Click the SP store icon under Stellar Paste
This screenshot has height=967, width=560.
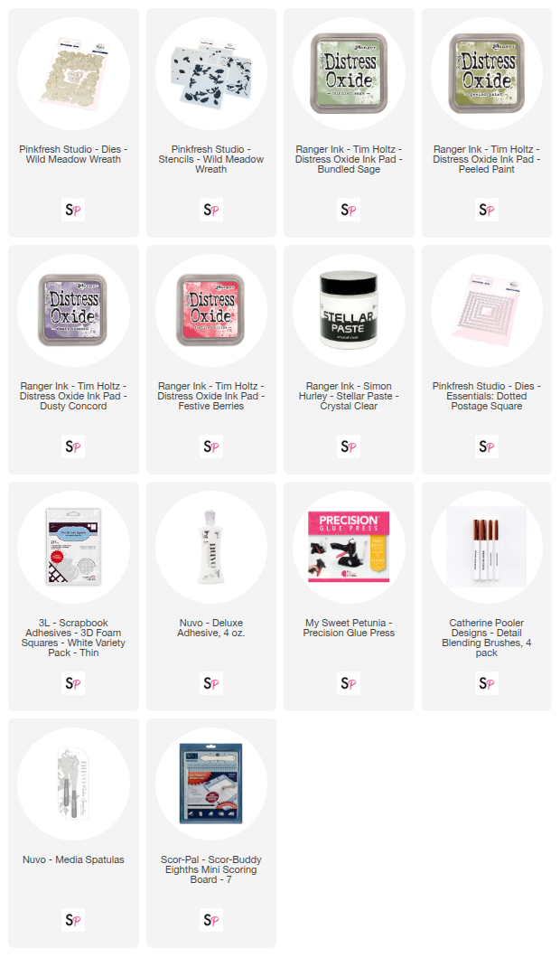click(349, 446)
